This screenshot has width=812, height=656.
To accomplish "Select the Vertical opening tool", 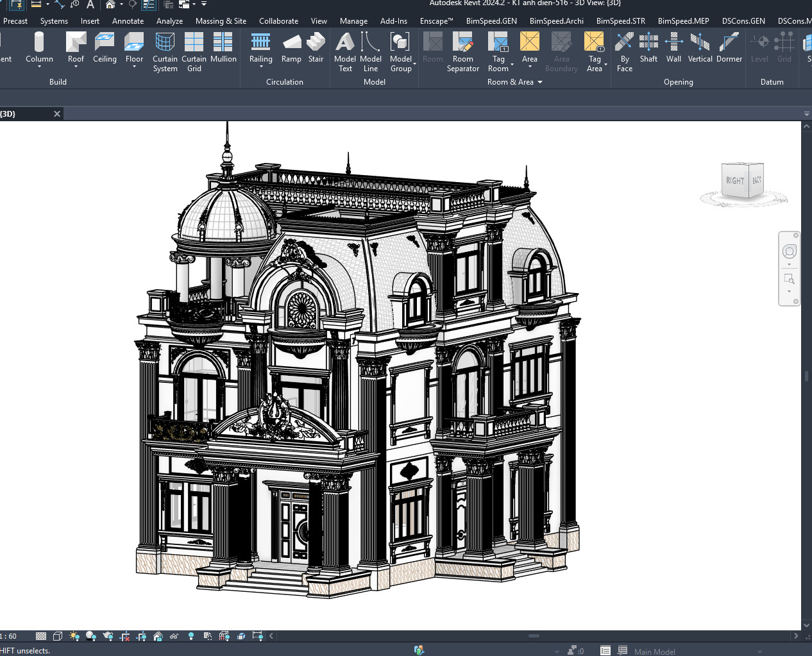I will pos(700,49).
